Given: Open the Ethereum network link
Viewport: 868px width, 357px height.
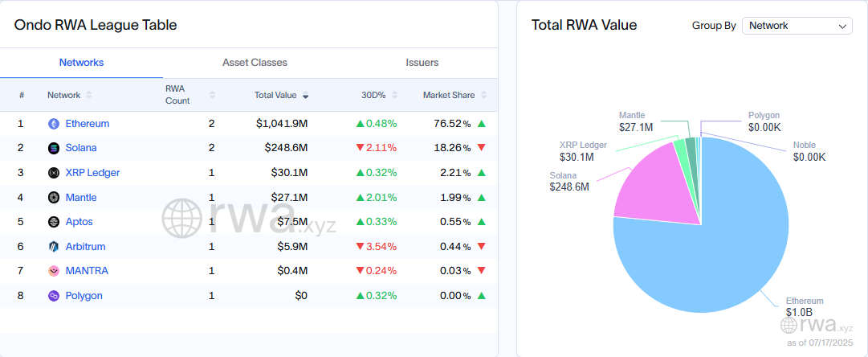Looking at the screenshot, I should pyautogui.click(x=88, y=124).
